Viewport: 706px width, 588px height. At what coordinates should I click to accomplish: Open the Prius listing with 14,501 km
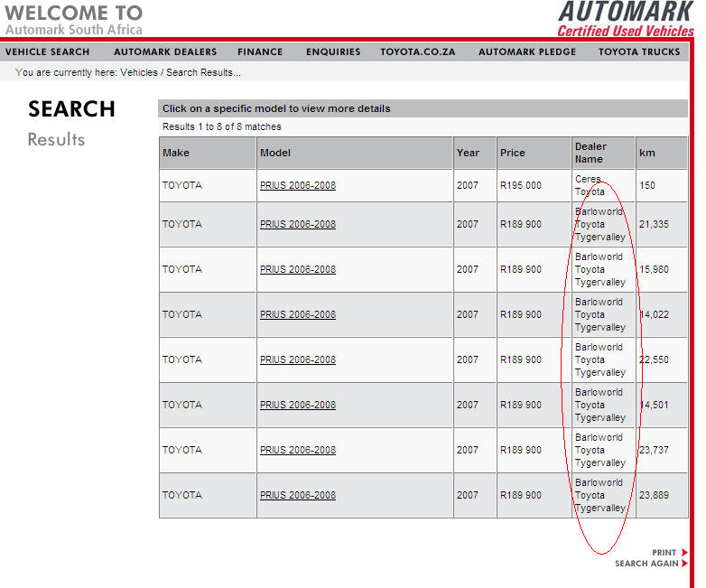point(298,405)
